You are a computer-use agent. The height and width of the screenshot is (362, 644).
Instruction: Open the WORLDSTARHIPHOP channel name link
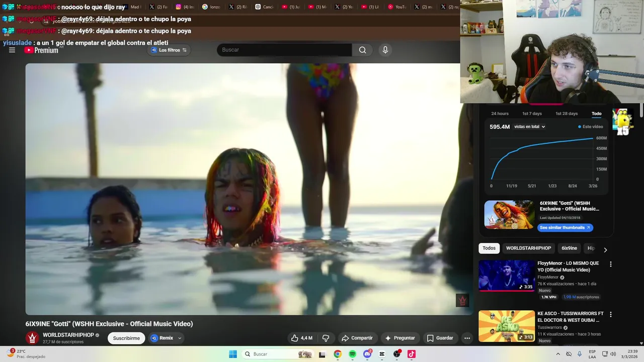tap(68, 335)
